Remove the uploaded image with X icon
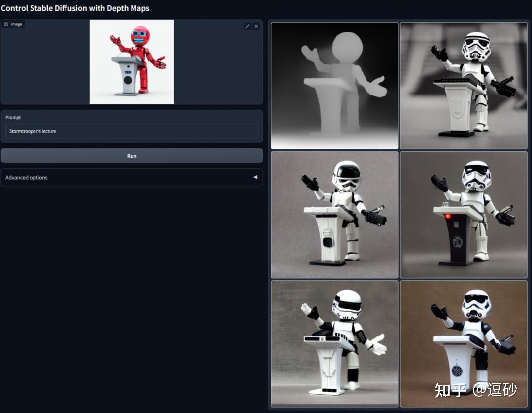Screen dimensions: 532x413 (256, 26)
